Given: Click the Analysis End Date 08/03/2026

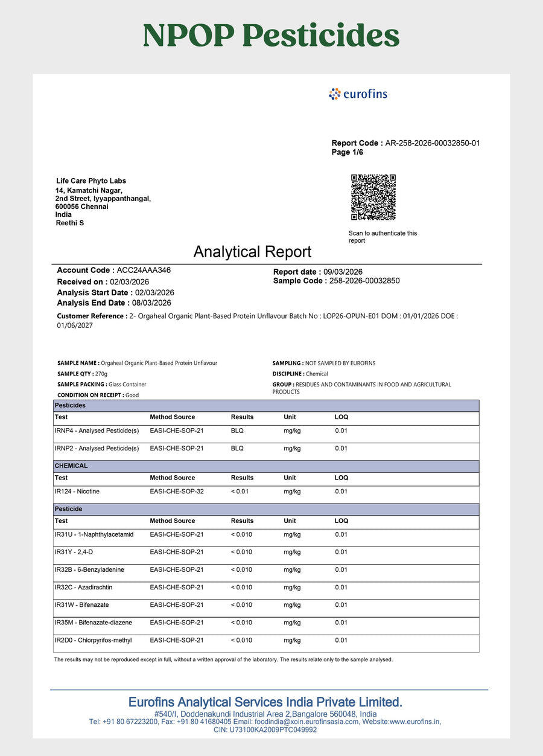Looking at the screenshot, I should 151,303.
